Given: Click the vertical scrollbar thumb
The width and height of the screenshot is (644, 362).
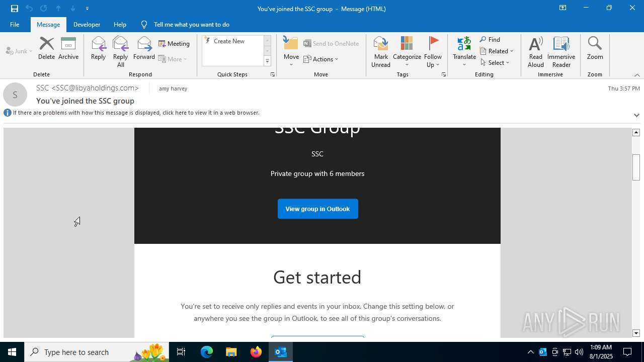Looking at the screenshot, I should pyautogui.click(x=636, y=167).
